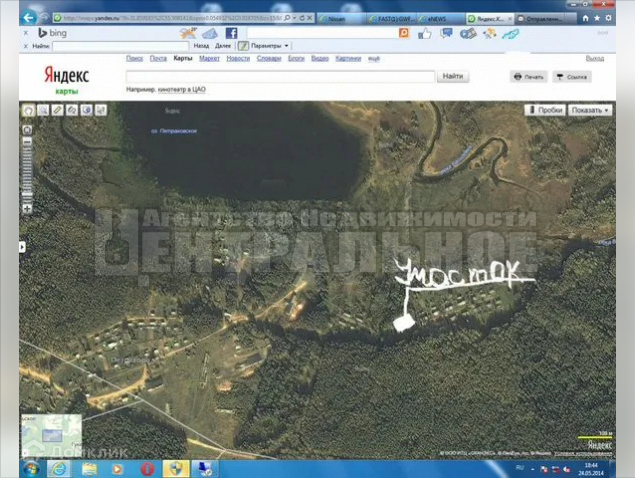The image size is (635, 478).
Task: Click the refresh icon in address bar
Action: [302, 18]
